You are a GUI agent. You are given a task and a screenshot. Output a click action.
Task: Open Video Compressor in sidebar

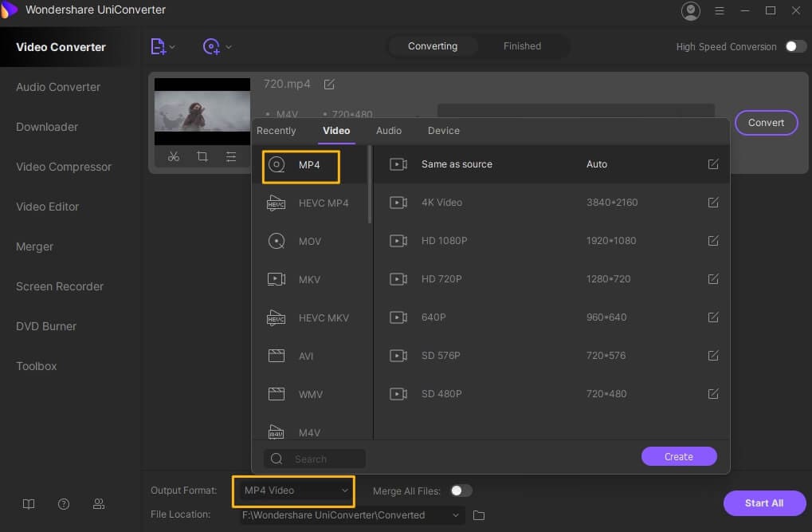[x=64, y=167]
